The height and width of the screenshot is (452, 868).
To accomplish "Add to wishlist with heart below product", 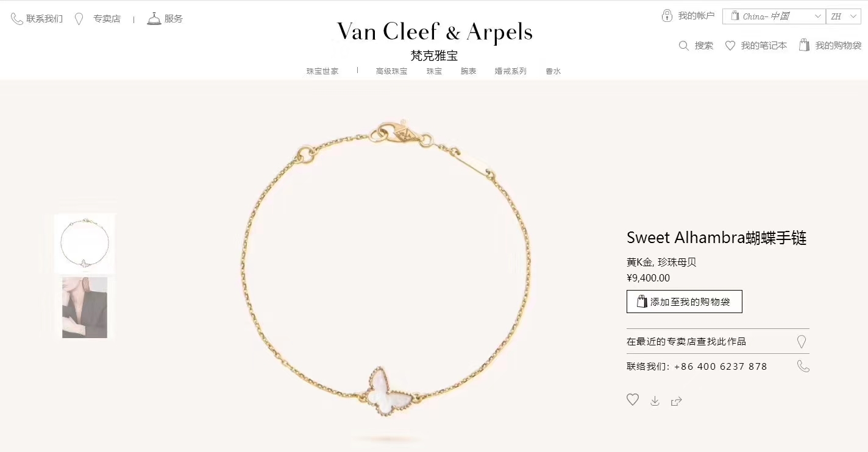I will [x=633, y=400].
